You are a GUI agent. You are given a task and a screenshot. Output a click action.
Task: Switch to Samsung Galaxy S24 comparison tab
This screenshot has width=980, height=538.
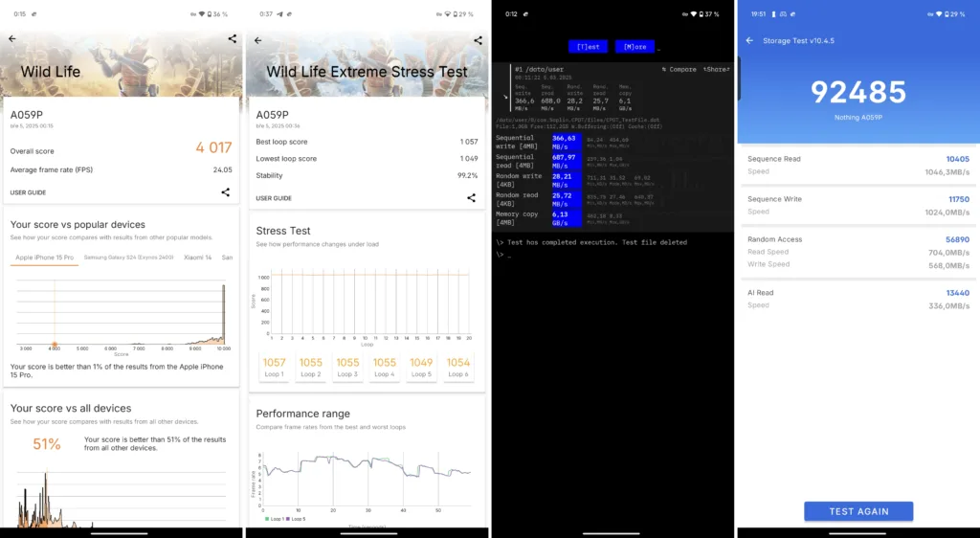tap(127, 258)
